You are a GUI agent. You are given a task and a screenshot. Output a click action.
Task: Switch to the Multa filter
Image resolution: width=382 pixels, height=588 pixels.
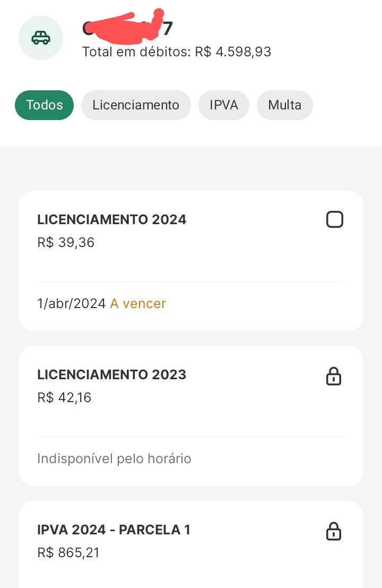[284, 105]
